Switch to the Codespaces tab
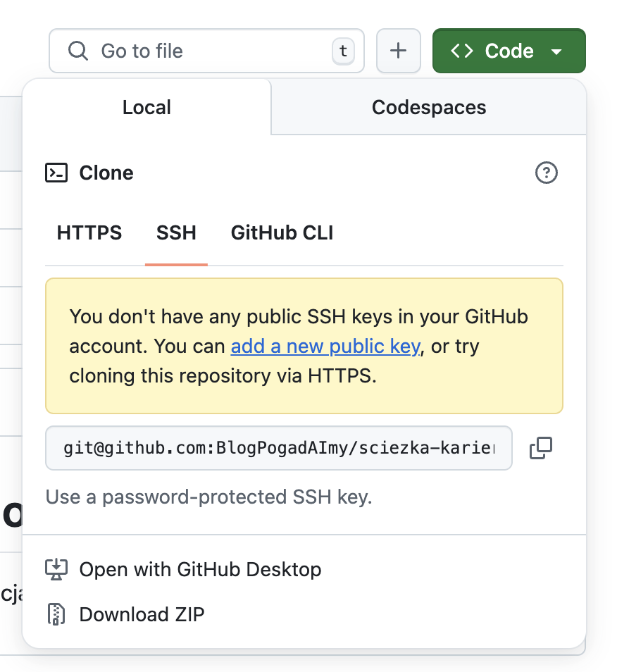Viewport: 617px width, 672px height. click(x=428, y=106)
